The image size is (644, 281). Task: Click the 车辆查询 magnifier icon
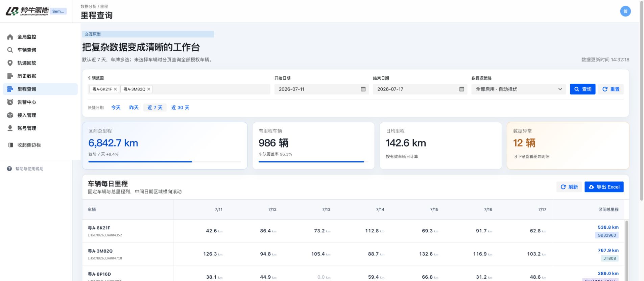coord(10,50)
